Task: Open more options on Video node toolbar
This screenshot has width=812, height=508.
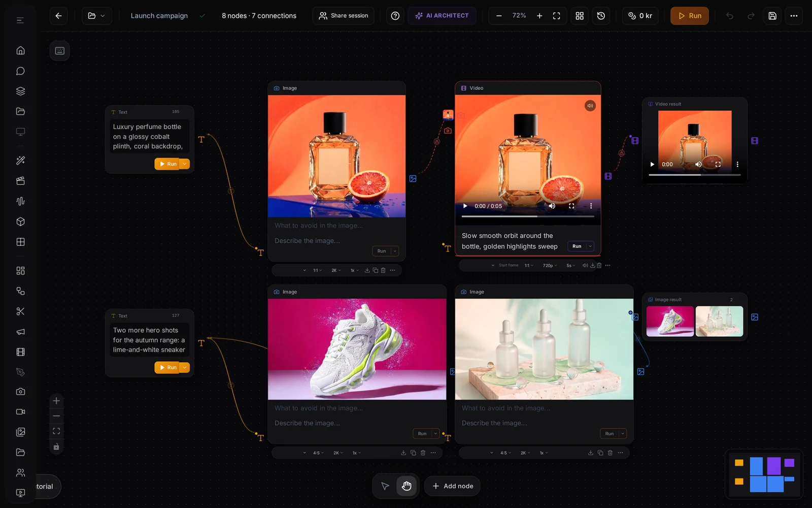Action: tap(608, 265)
